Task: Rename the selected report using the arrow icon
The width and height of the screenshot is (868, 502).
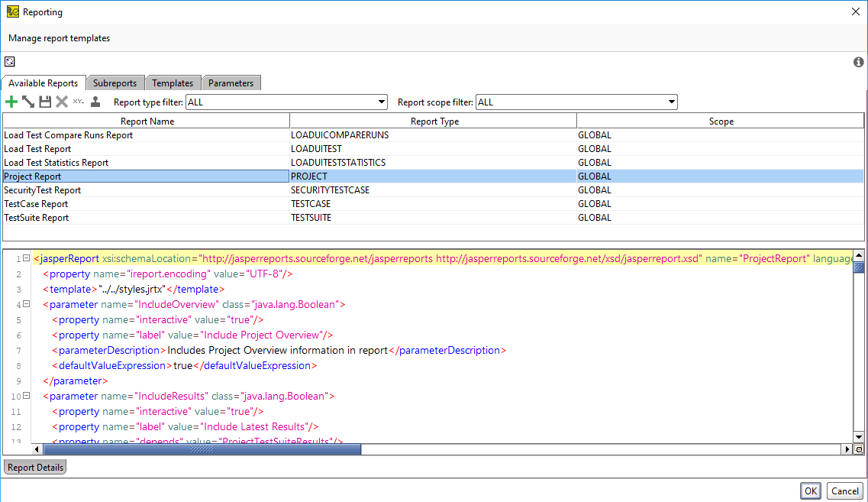Action: coord(28,102)
